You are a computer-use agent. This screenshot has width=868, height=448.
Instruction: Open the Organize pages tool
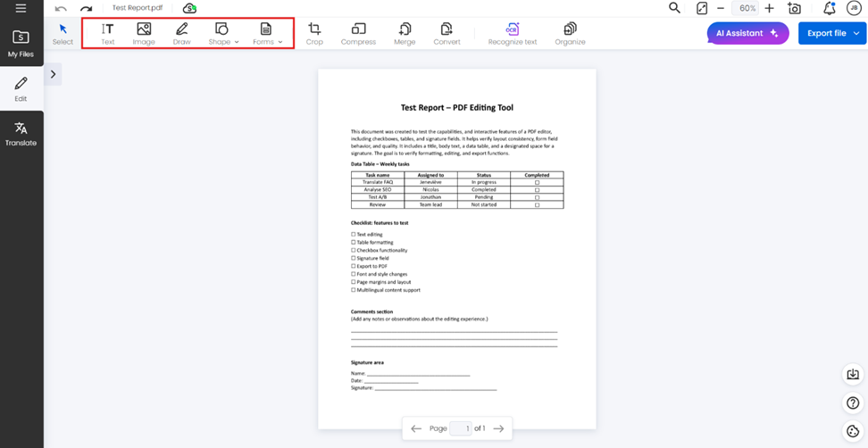570,34
